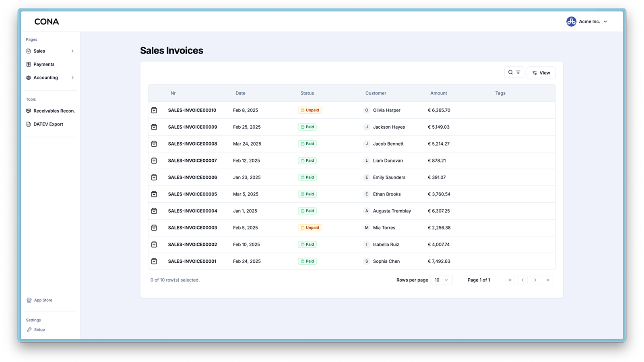Open the App Store icon in sidebar
The image size is (644, 362).
pos(29,300)
